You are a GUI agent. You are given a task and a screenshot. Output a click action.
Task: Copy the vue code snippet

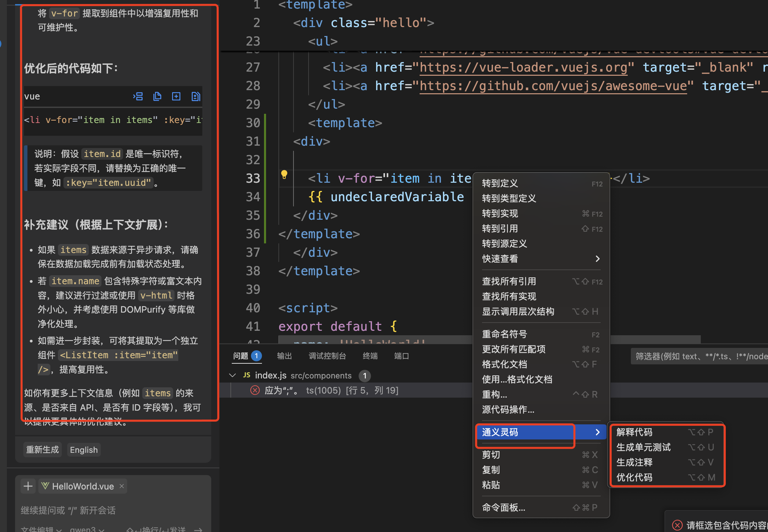tap(157, 96)
